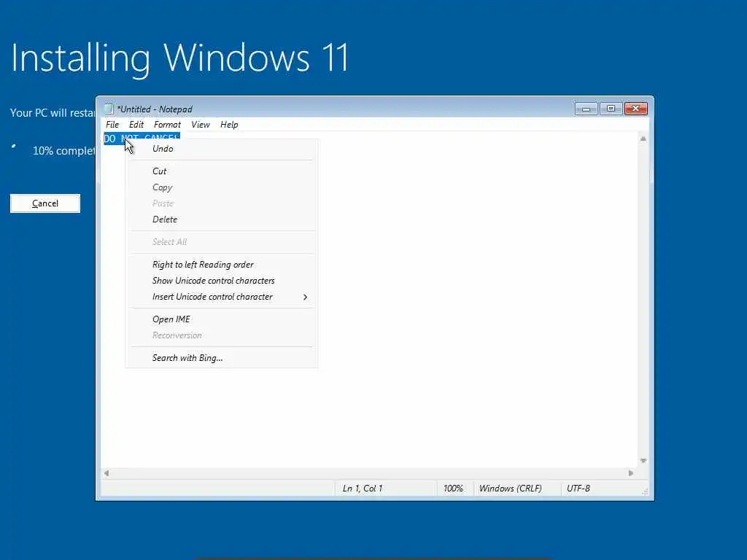Maximize the Notepad window

pos(611,109)
